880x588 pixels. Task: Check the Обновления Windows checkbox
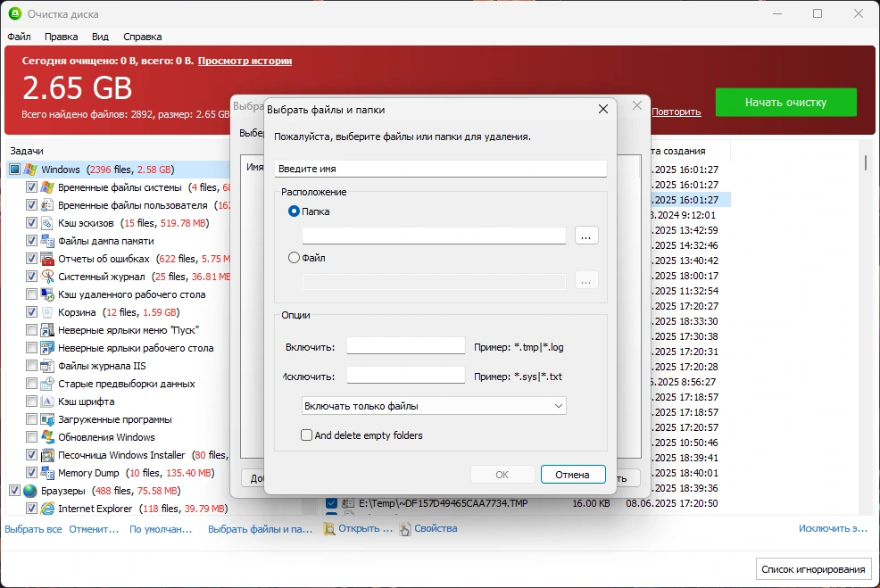pos(31,437)
